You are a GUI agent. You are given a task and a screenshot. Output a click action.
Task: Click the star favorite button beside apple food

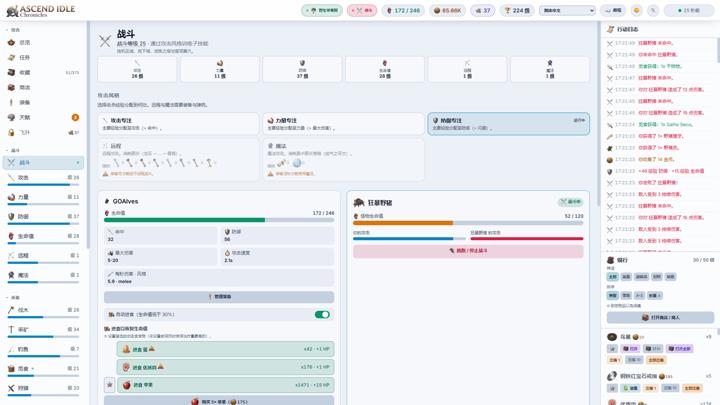110,385
